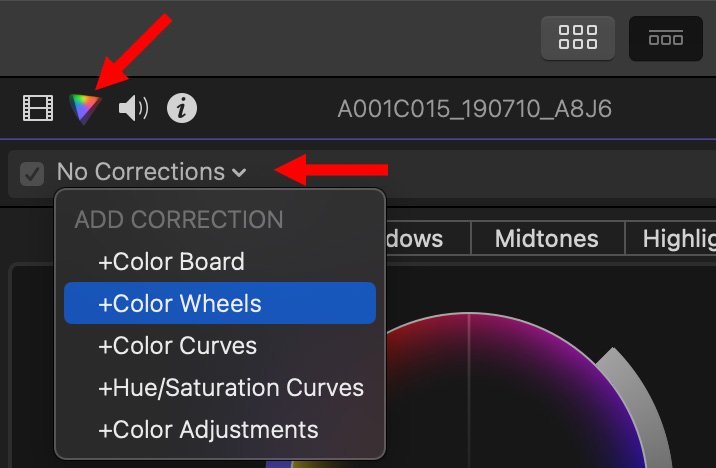This screenshot has width=716, height=468.
Task: Open the Info inspector icon
Action: (x=181, y=108)
